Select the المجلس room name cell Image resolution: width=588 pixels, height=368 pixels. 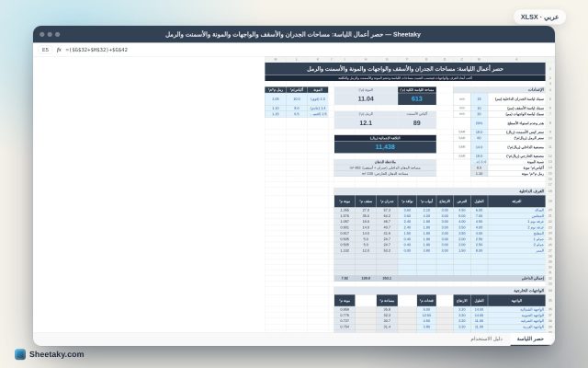(516, 216)
